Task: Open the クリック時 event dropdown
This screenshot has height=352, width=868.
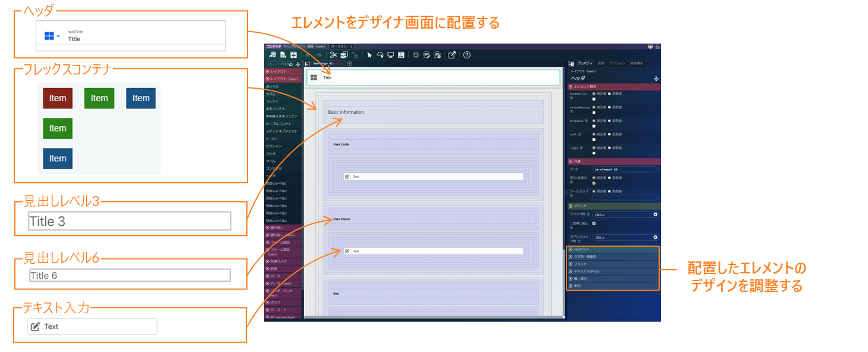Action: (x=625, y=214)
